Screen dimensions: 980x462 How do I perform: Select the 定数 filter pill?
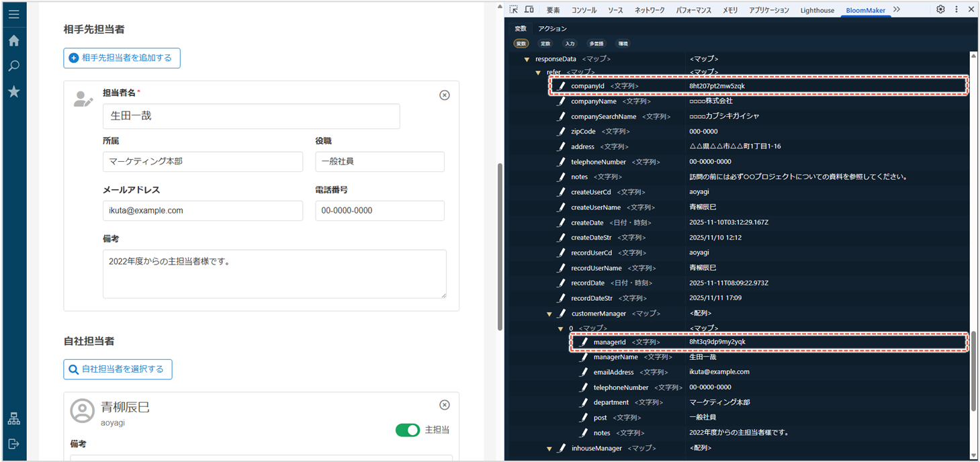coord(545,44)
